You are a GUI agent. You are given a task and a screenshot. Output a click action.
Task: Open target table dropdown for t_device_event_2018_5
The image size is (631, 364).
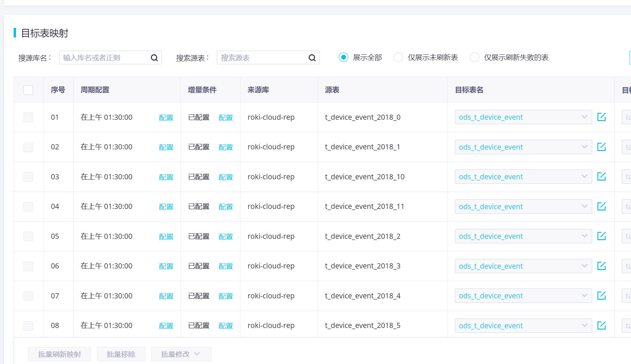click(x=523, y=326)
